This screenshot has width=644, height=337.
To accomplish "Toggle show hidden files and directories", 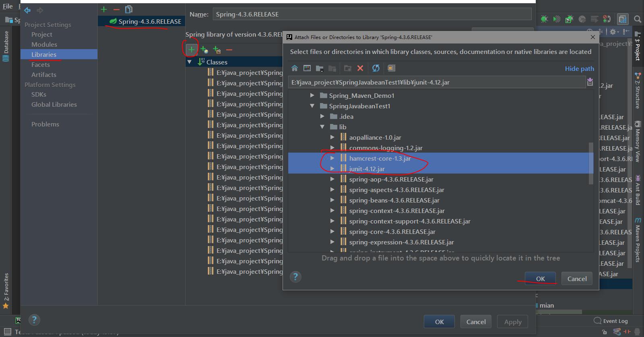I will pos(391,68).
